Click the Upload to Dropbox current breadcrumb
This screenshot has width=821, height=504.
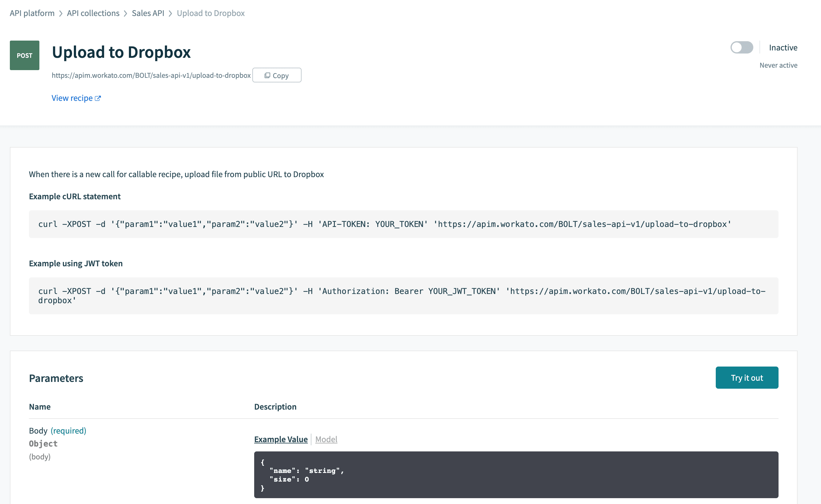click(210, 13)
